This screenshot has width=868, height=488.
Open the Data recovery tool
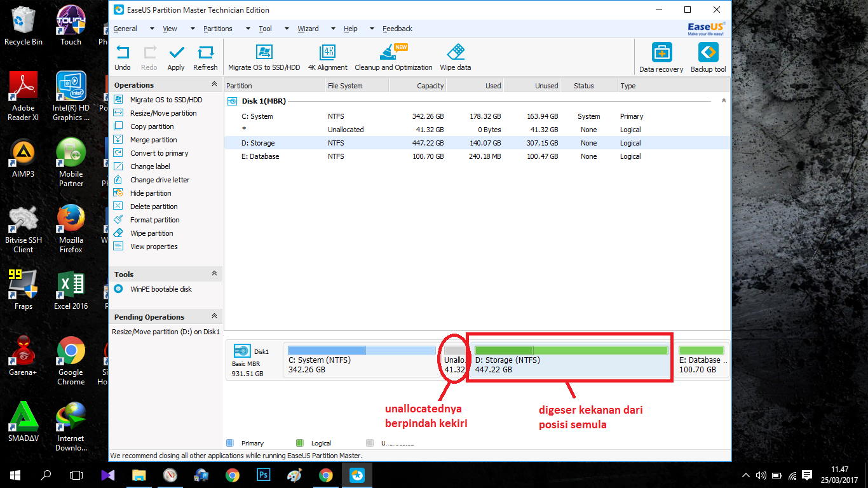[x=661, y=58]
